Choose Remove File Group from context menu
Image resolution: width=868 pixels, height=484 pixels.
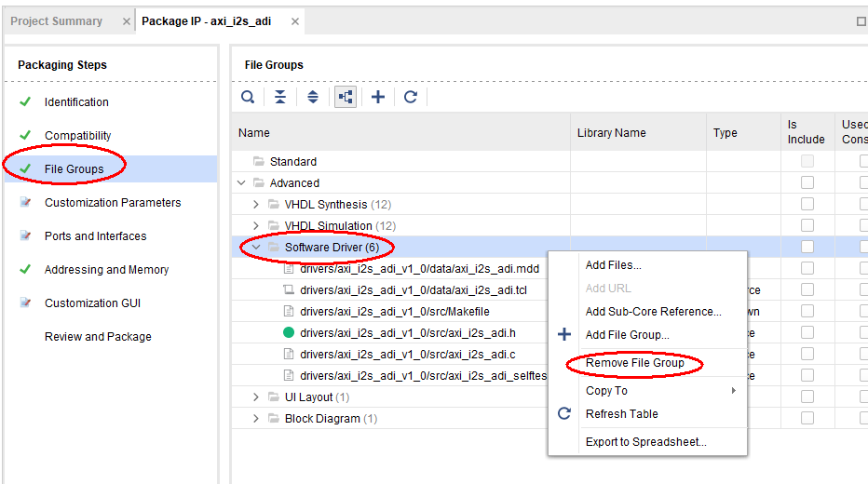click(634, 363)
